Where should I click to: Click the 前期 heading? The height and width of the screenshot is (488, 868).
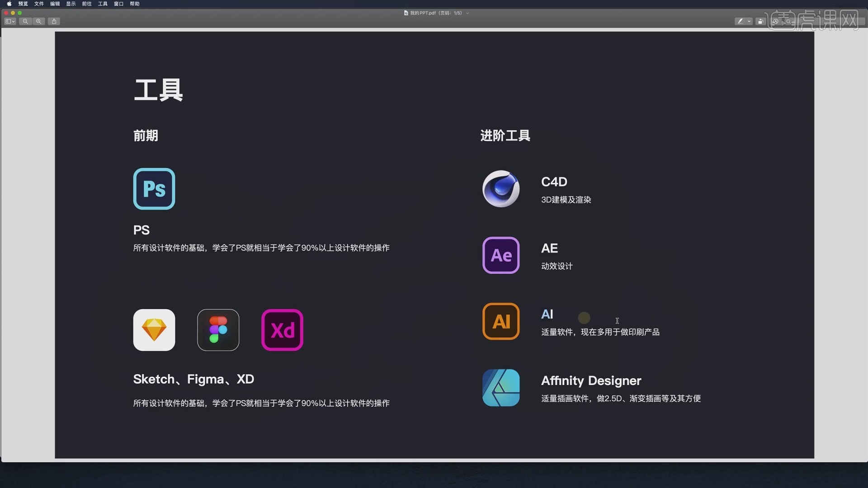146,136
